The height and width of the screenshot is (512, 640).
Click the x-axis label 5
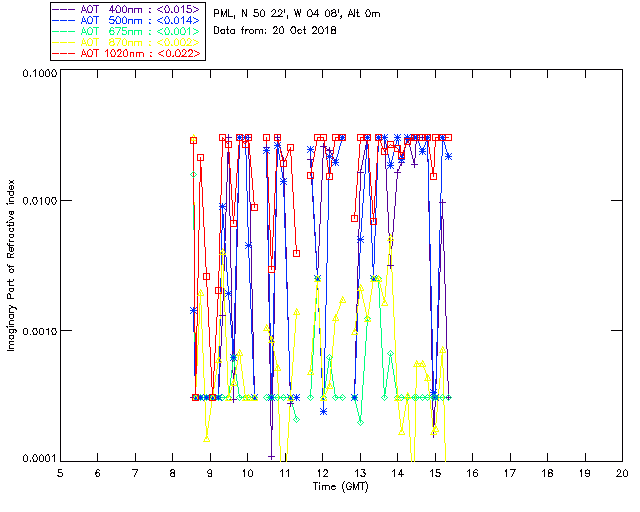coord(60,473)
